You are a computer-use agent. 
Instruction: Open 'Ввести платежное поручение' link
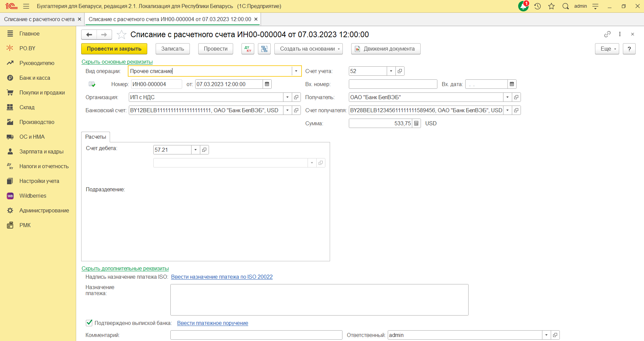212,323
